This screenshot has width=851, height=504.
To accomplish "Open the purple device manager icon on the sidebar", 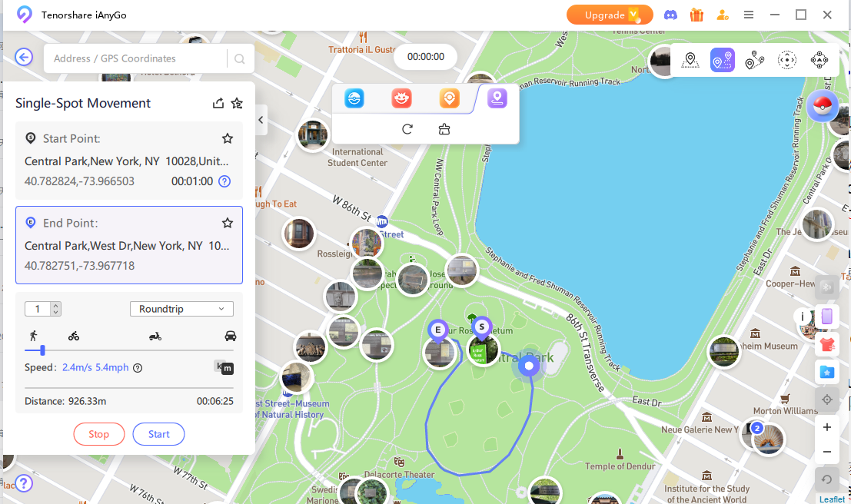I will click(826, 316).
